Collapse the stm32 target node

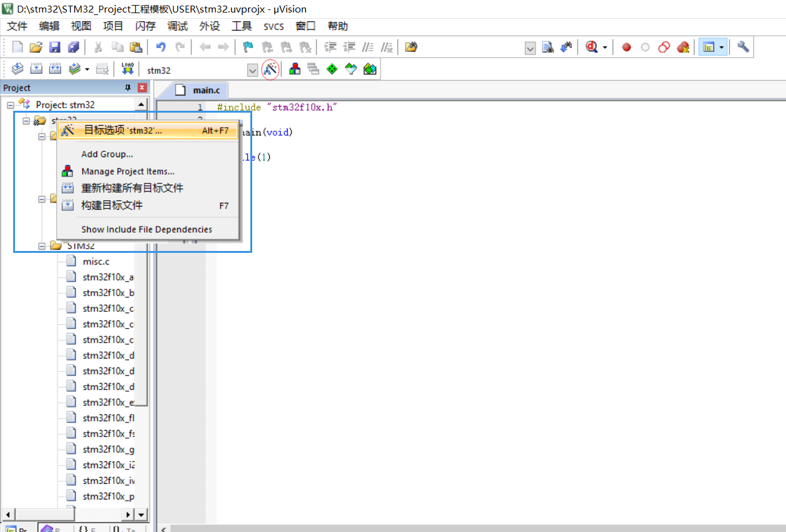pos(26,120)
